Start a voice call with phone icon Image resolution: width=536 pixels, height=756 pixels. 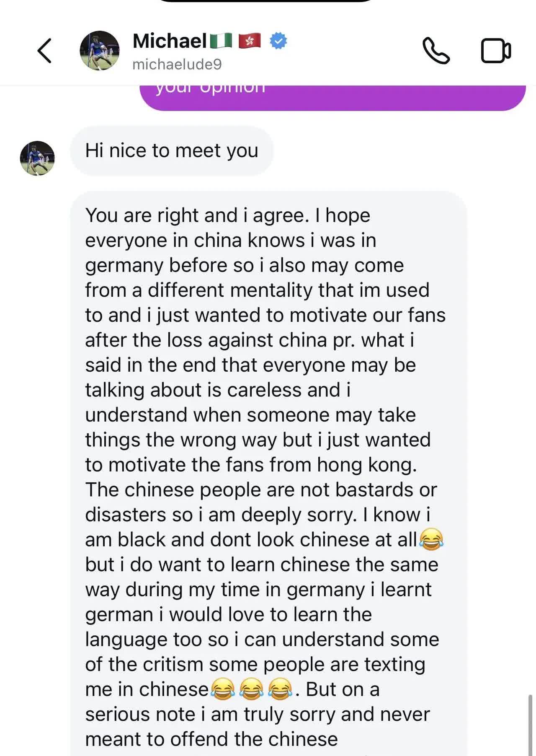click(435, 51)
